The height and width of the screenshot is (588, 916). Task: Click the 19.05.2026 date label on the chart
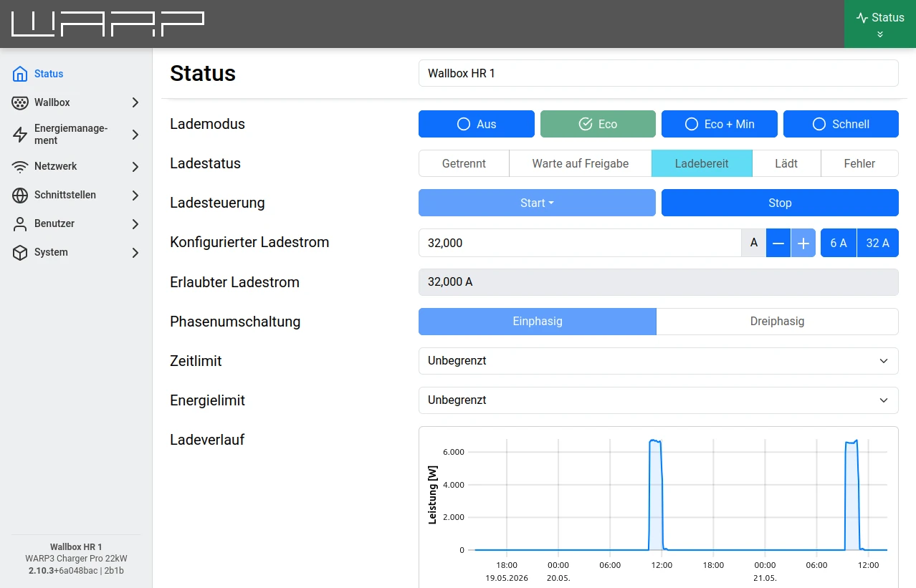[x=507, y=577]
